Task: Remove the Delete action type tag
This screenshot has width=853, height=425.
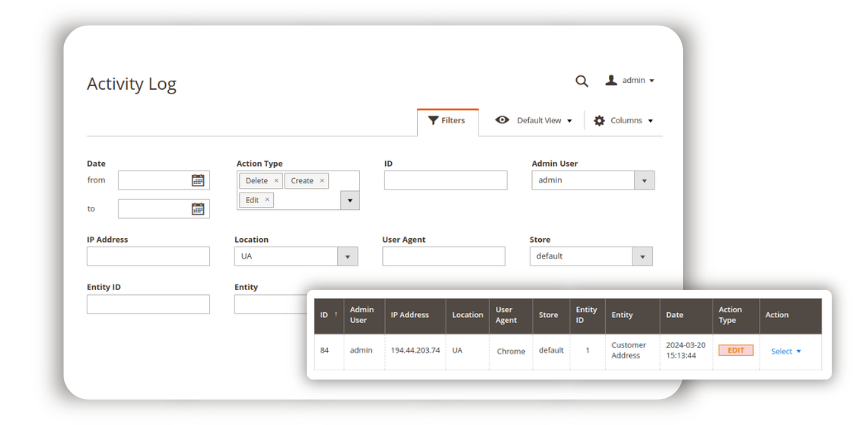Action: tap(276, 181)
